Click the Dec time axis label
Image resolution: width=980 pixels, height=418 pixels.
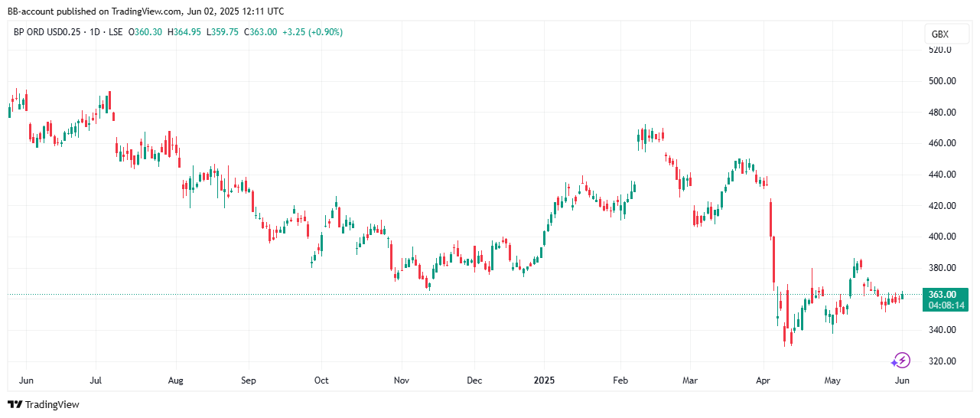click(474, 380)
